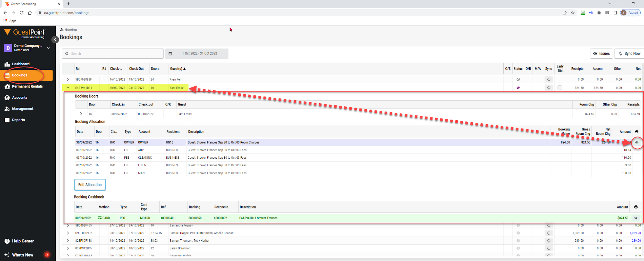Screen dimensions: 644x261
Task: Open the Management section
Action: 23,109
